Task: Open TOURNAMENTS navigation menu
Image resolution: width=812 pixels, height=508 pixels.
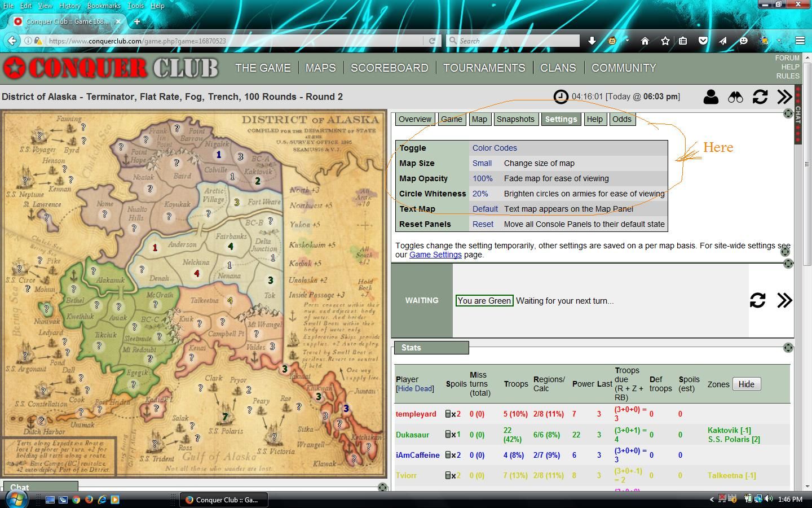Action: click(484, 68)
